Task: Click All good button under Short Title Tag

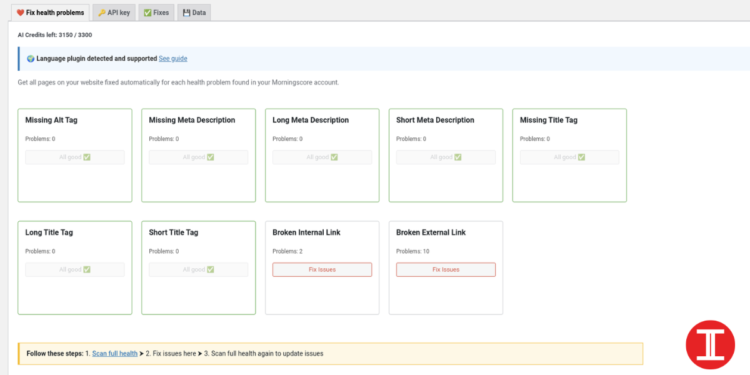Action: tap(199, 270)
